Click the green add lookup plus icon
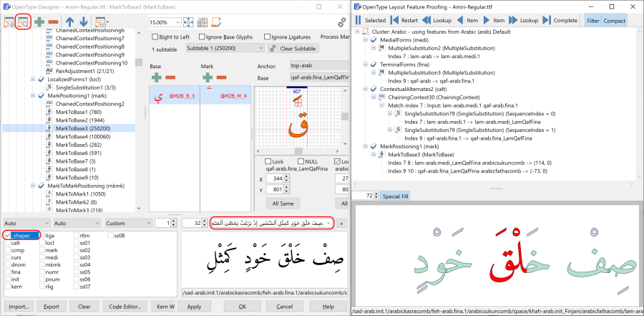Screen dimensions: 644x316 click(39, 21)
